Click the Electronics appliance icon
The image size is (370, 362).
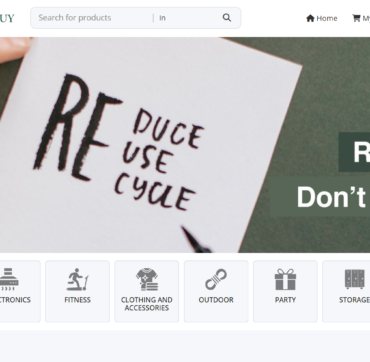coord(9,279)
